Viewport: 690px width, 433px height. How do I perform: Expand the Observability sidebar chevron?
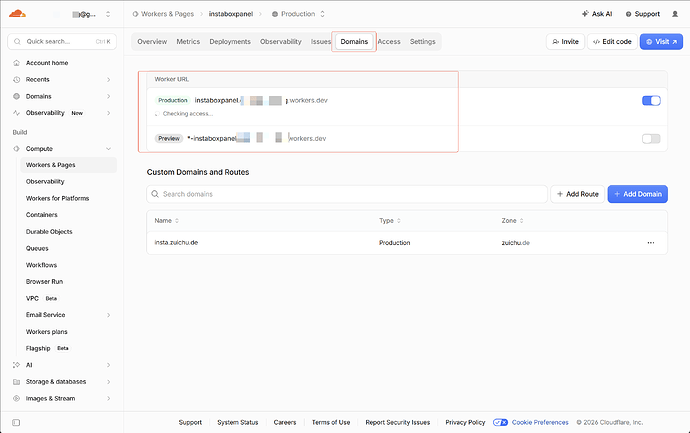pos(108,113)
